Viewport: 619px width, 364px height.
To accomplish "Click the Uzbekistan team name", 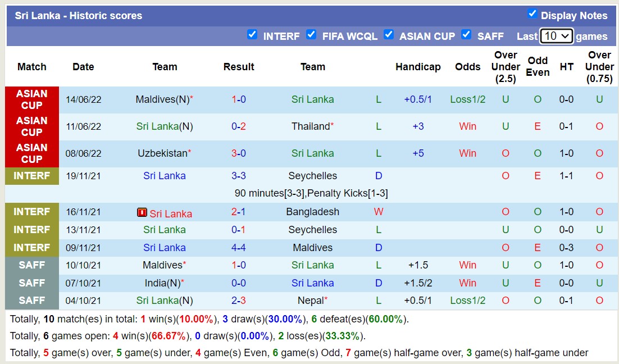I will pyautogui.click(x=161, y=153).
